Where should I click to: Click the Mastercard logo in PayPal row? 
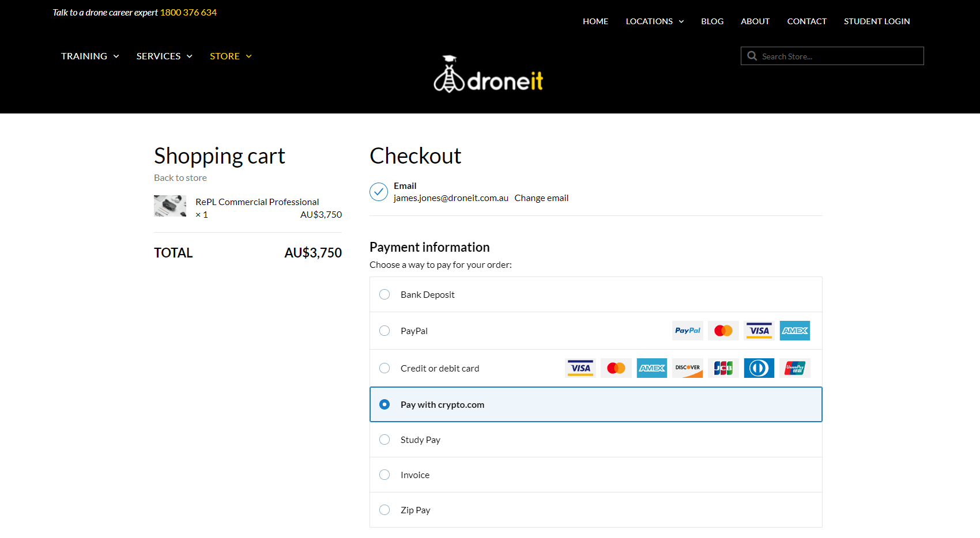(x=723, y=331)
